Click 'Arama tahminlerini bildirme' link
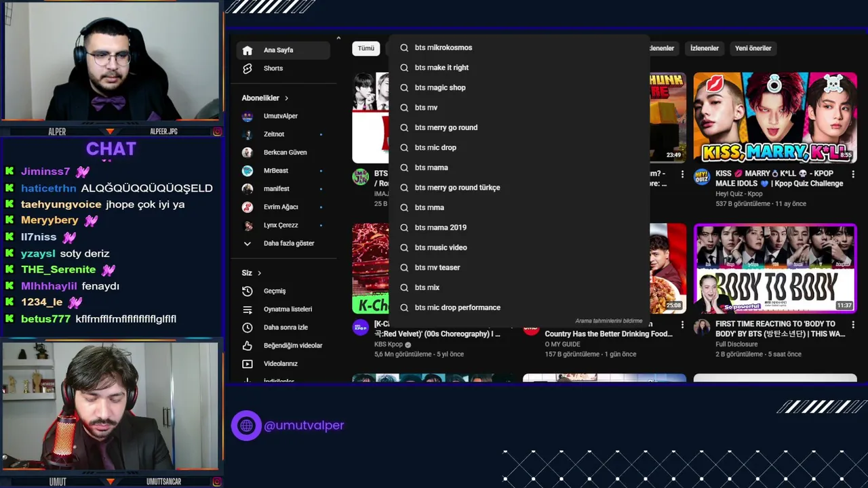 pos(608,321)
